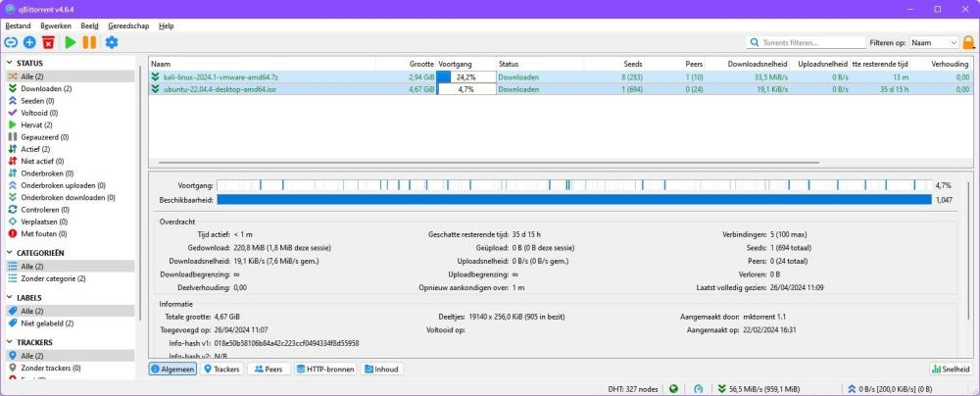Viewport: 980px width, 396px height.
Task: Open the Help menu
Action: pyautogui.click(x=167, y=26)
